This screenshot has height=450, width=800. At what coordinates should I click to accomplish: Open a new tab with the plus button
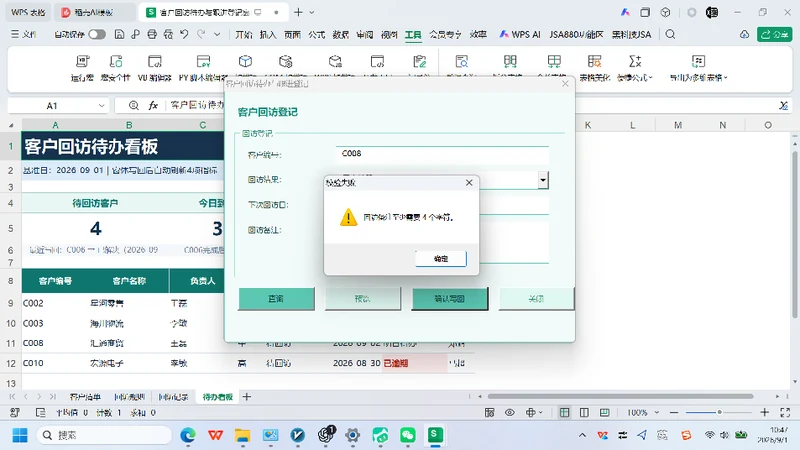(298, 12)
